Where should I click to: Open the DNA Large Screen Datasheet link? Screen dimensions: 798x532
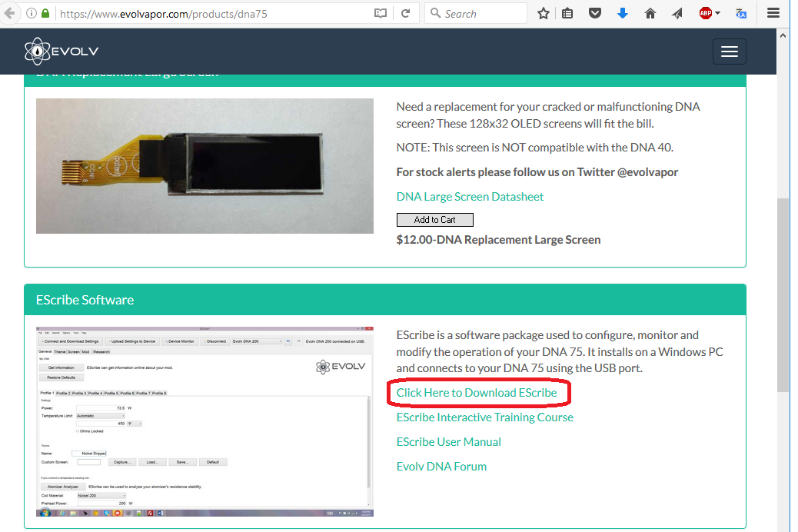[470, 197]
